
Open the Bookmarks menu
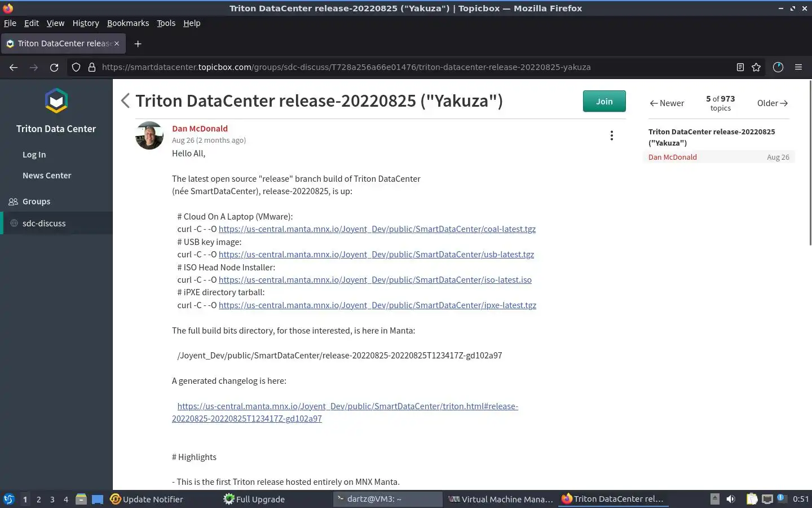click(128, 23)
